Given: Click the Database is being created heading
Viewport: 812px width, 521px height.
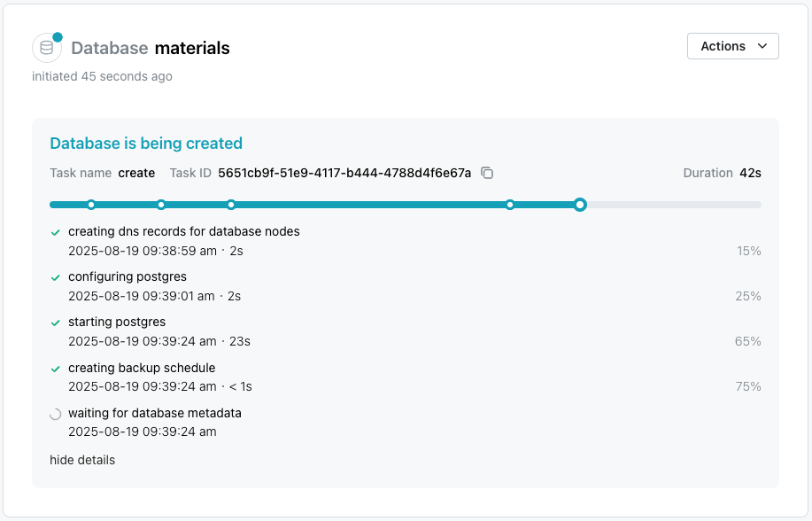Looking at the screenshot, I should click(144, 143).
